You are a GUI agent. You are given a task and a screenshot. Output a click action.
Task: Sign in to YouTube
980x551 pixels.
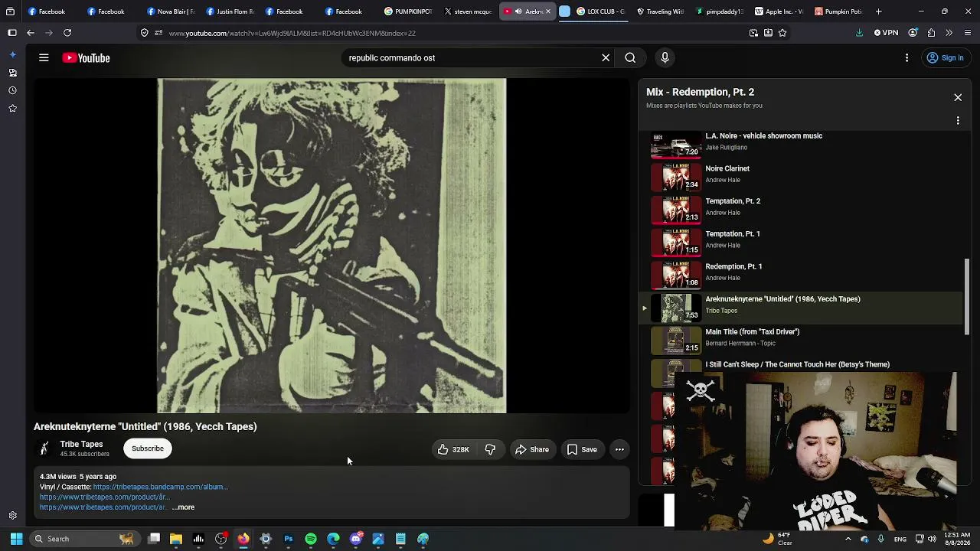(945, 58)
